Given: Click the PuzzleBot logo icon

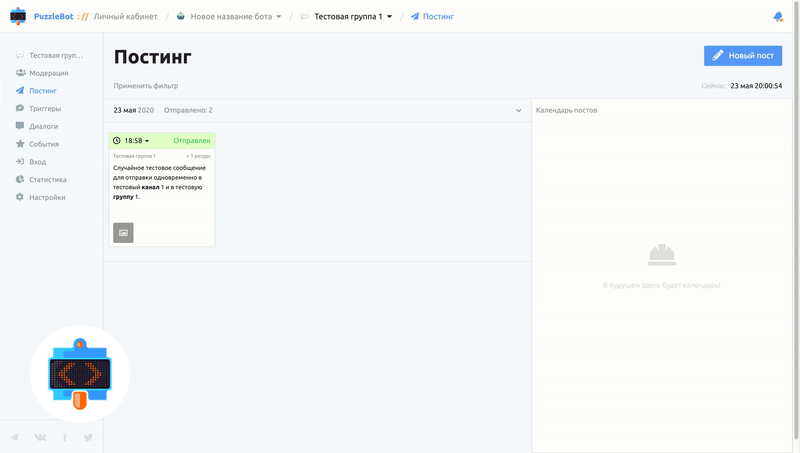Looking at the screenshot, I should 18,16.
